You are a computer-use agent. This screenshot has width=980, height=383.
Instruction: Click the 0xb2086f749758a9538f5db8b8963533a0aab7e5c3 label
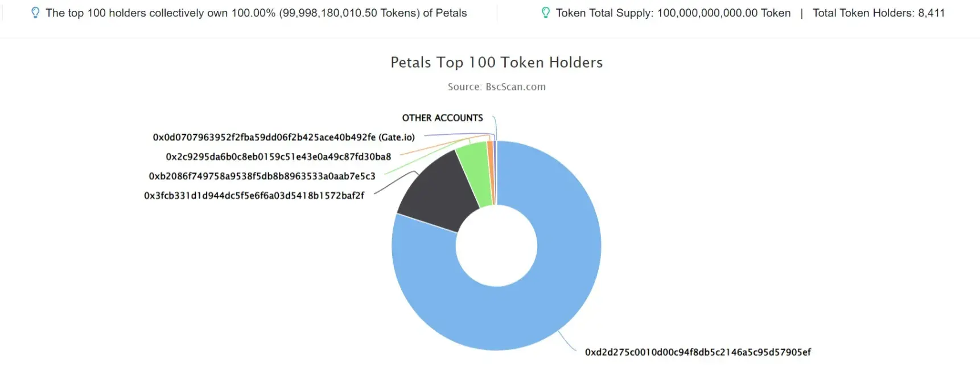pyautogui.click(x=262, y=176)
